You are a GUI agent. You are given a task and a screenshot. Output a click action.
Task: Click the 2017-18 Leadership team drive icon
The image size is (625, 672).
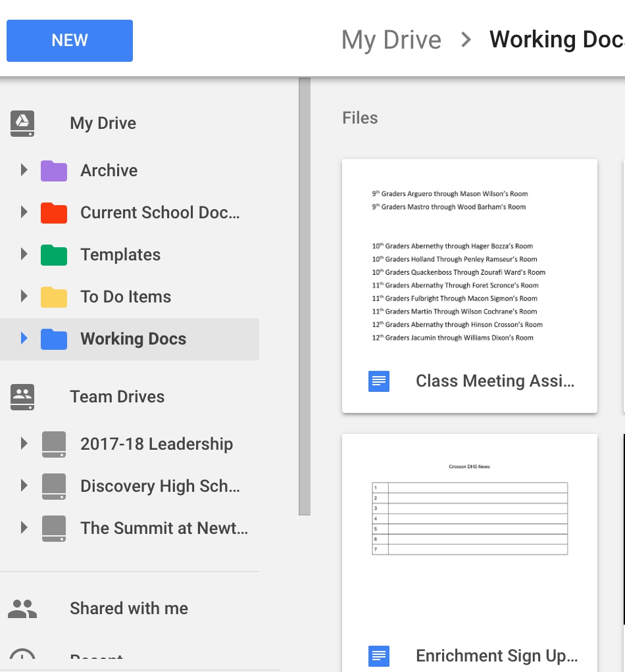(x=53, y=444)
